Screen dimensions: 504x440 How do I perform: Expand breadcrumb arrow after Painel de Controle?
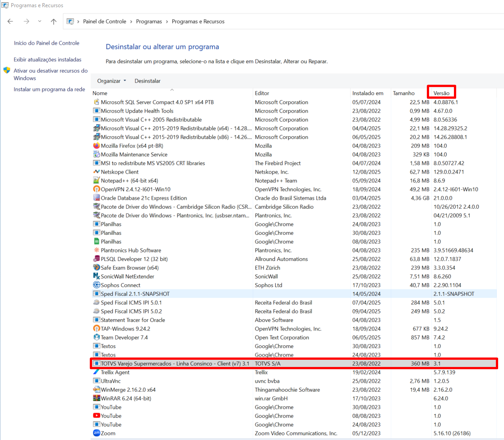click(131, 22)
